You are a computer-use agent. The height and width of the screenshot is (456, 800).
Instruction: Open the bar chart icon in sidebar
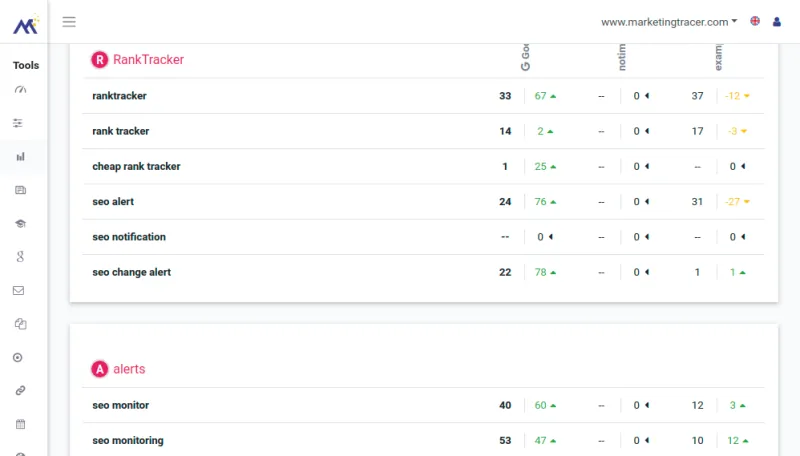point(20,157)
